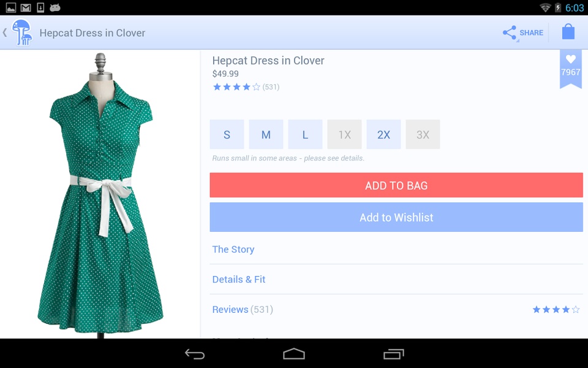Screen dimensions: 588x368
Task: Tap the download notification icon
Action: tap(40, 7)
